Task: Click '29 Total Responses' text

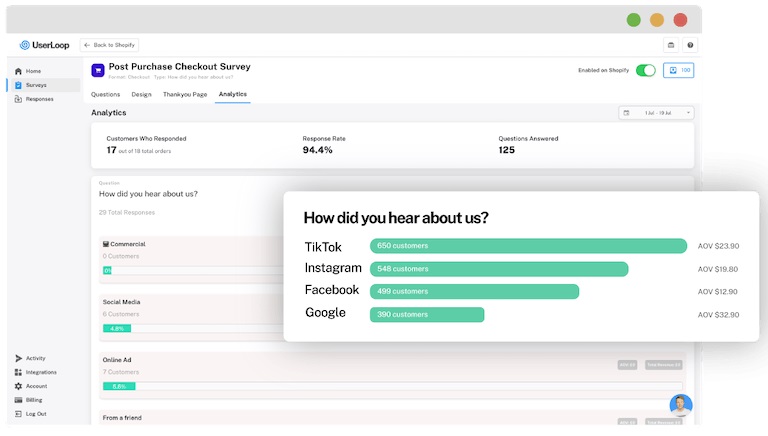Action: 127,213
